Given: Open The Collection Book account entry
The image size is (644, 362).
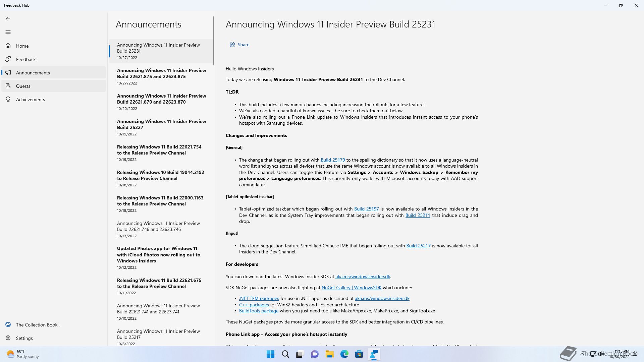Looking at the screenshot, I should [54, 324].
